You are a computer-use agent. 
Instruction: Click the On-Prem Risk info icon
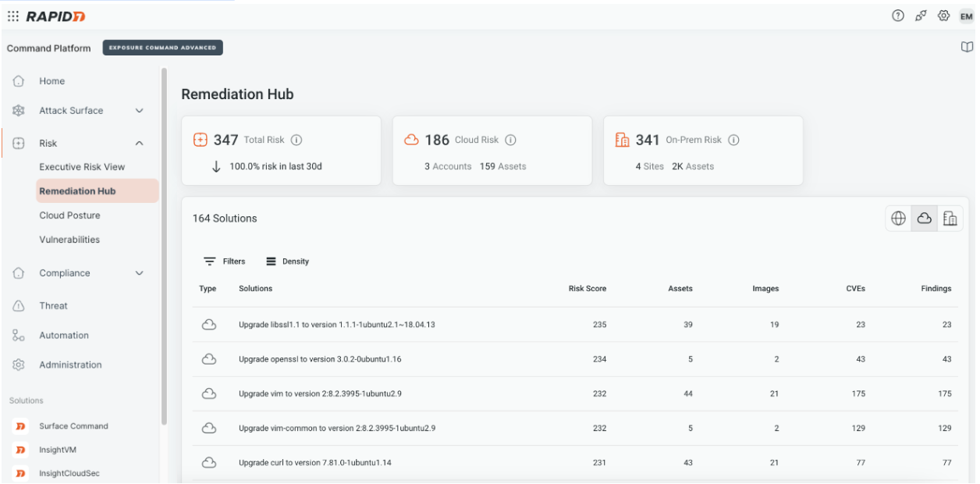733,141
